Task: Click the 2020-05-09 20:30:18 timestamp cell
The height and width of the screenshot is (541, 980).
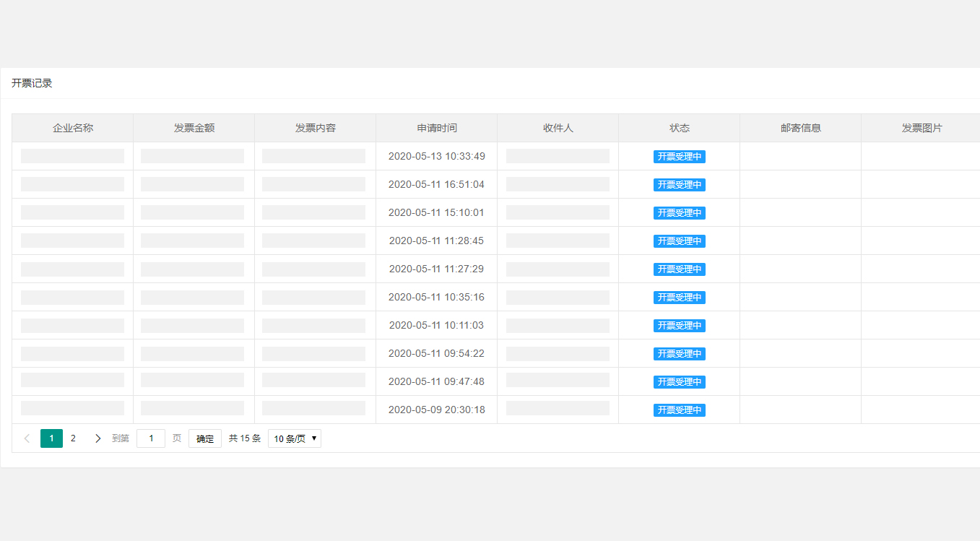Action: coord(437,410)
